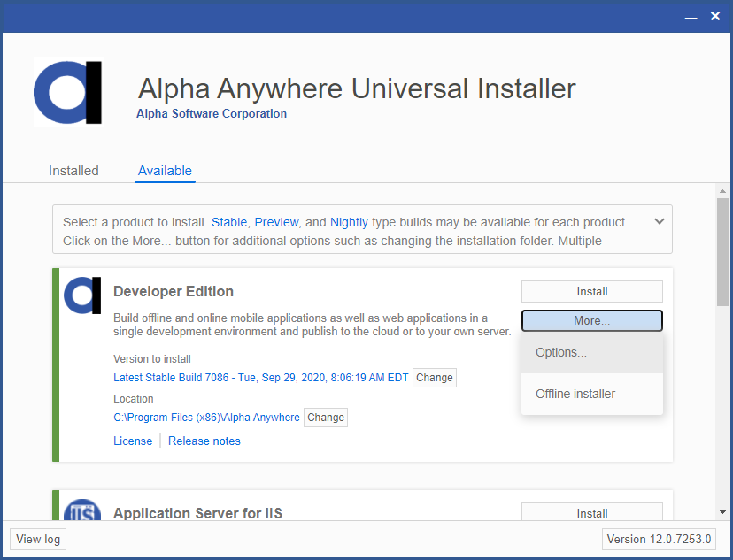This screenshot has height=560, width=733.
Task: Click the Alpha Software Corporation link
Action: (212, 113)
